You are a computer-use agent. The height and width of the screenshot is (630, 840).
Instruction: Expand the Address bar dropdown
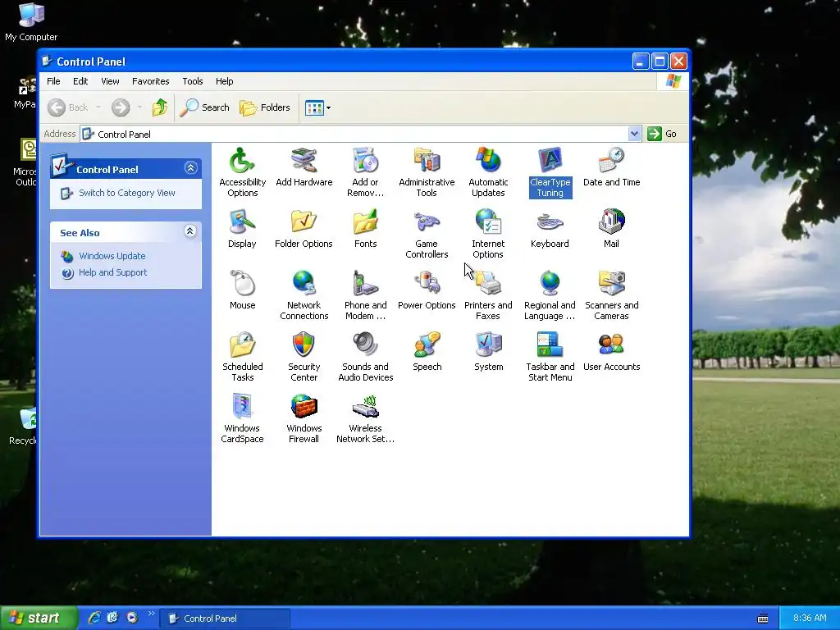point(634,134)
